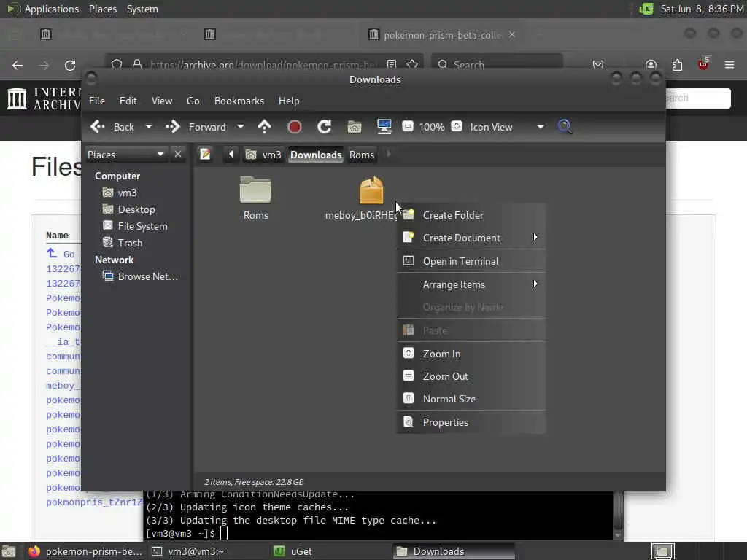Select File System in the sidebar
Image resolution: width=747 pixels, height=560 pixels.
tap(135, 226)
